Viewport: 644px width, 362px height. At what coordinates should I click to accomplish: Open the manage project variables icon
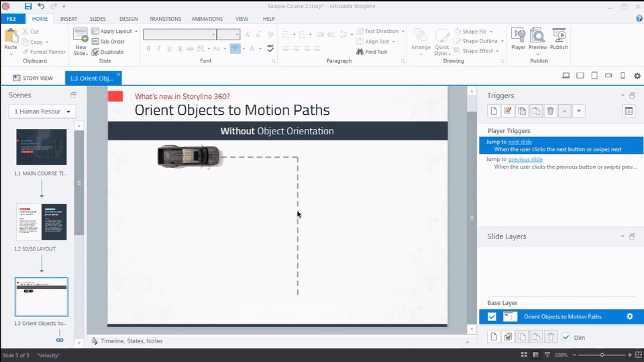click(629, 111)
